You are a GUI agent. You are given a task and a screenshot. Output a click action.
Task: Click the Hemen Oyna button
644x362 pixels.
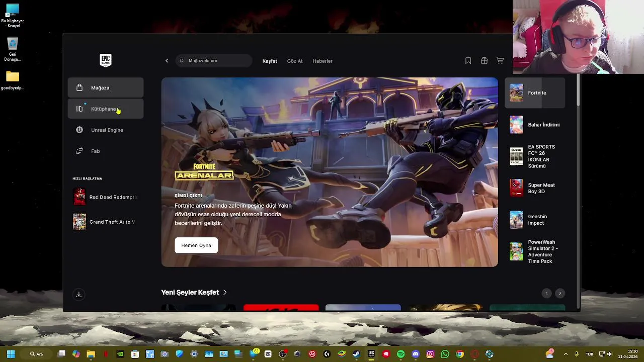click(196, 245)
